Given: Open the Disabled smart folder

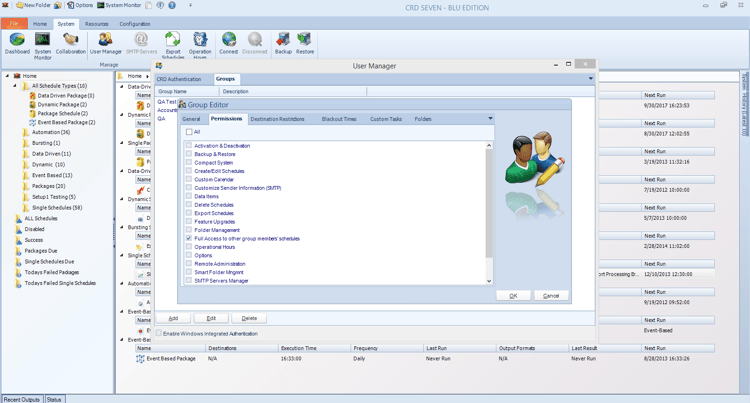Looking at the screenshot, I should (33, 229).
